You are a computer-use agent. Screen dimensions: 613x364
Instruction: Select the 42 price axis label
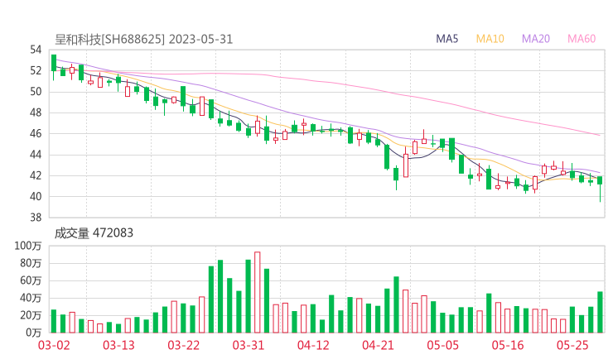36,175
